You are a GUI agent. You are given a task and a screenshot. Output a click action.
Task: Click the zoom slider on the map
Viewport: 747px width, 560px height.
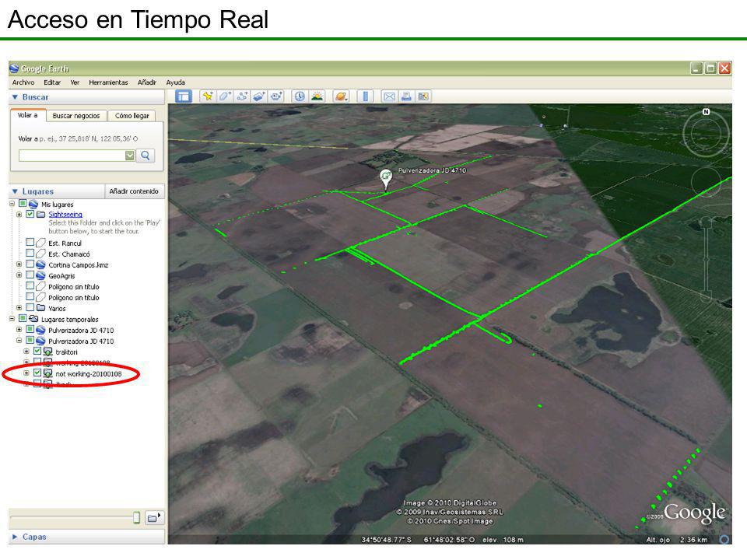tap(706, 260)
